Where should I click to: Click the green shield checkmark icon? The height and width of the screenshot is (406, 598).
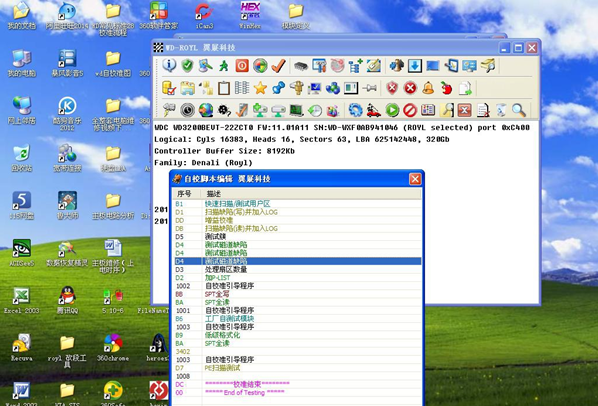pos(187,66)
